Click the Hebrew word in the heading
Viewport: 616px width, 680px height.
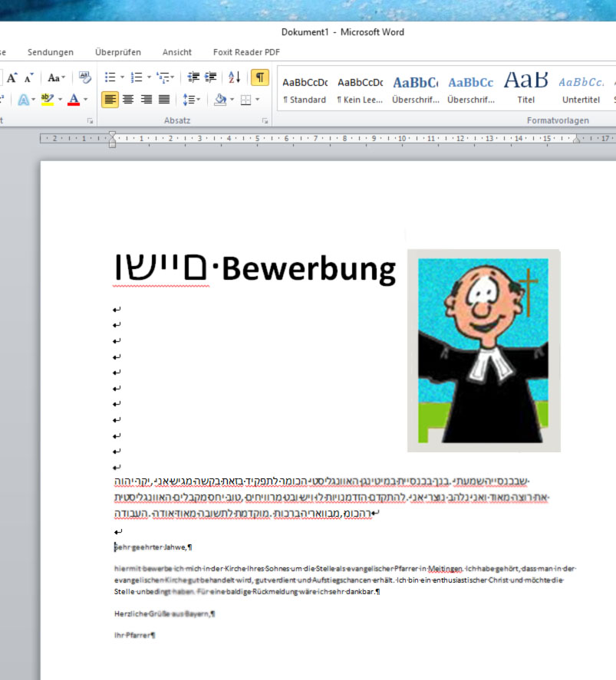(161, 268)
